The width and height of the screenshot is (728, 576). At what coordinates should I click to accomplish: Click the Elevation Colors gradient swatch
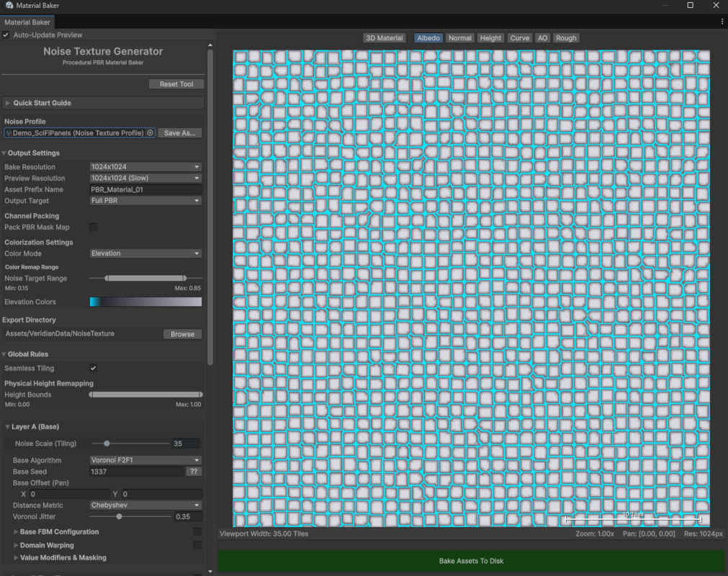[145, 302]
